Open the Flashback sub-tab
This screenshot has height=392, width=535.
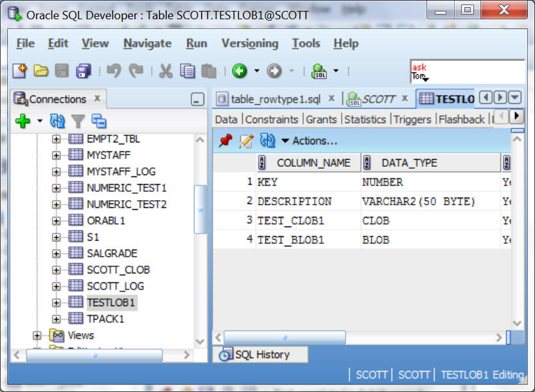point(461,119)
